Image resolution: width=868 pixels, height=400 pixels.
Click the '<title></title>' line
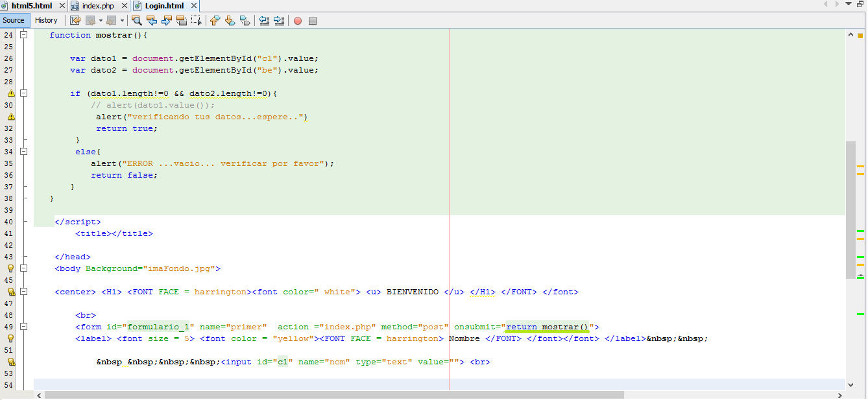pos(114,233)
